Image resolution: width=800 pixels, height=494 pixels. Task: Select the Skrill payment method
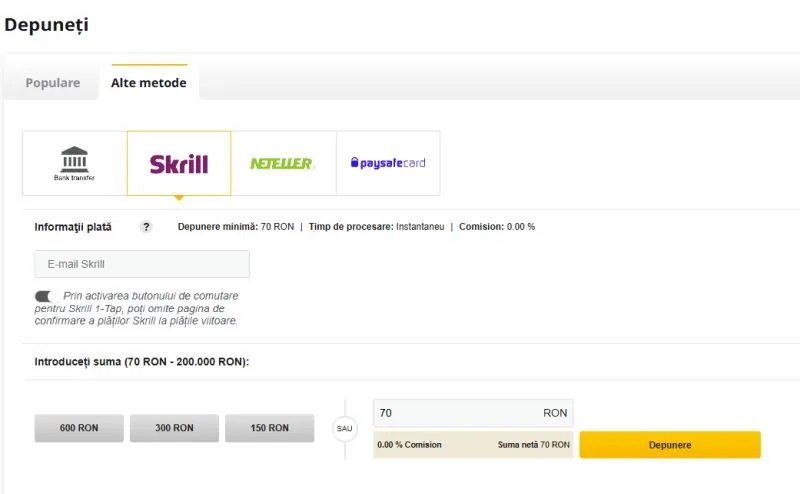[179, 163]
